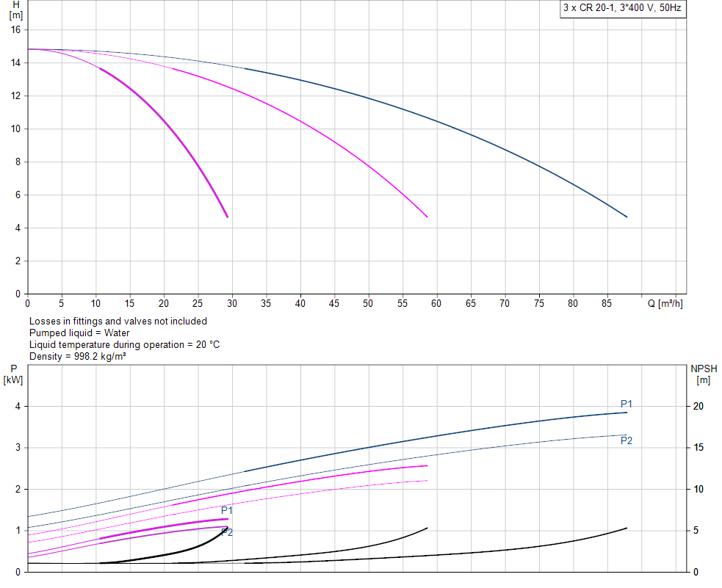Click the 'Pumped liquid = Water' text
The height and width of the screenshot is (588, 722).
click(x=79, y=333)
